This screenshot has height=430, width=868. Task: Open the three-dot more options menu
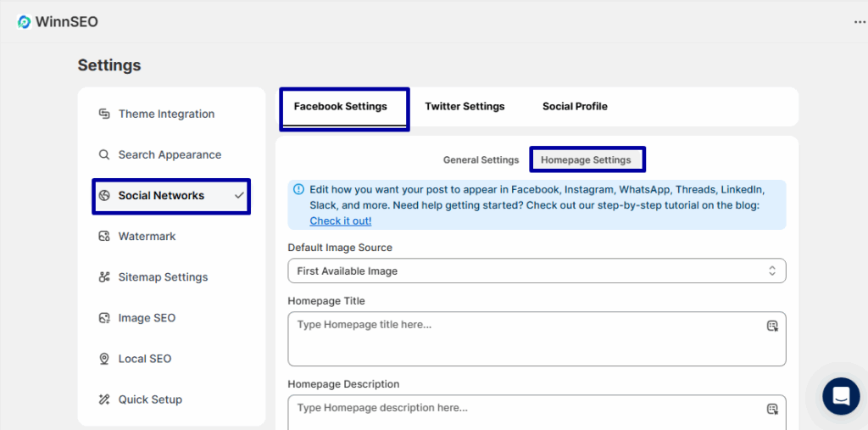click(x=860, y=22)
